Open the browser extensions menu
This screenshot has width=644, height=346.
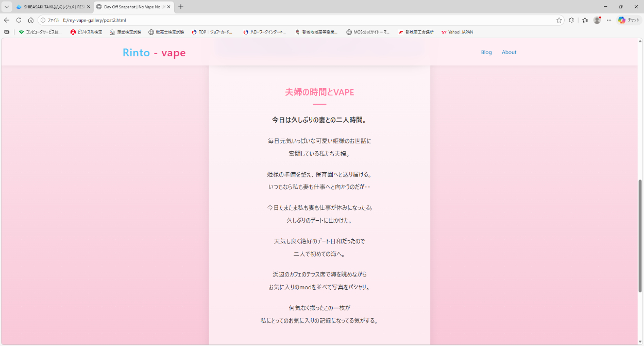pos(571,20)
